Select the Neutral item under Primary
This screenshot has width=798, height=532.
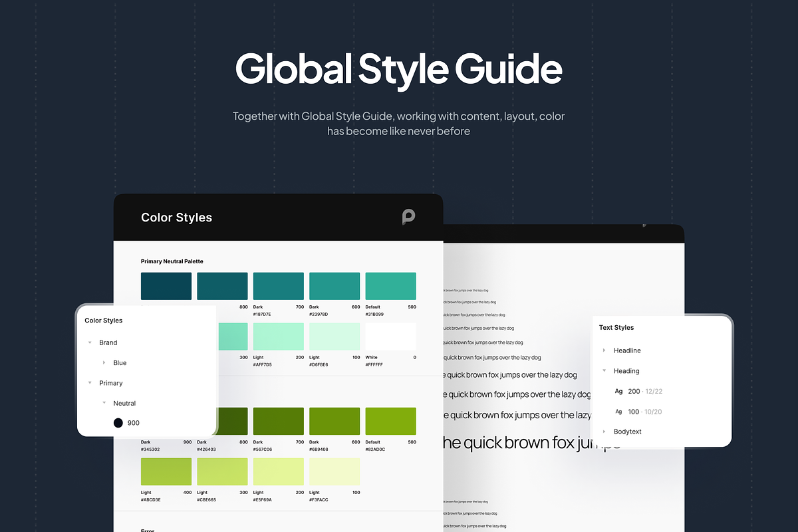124,403
